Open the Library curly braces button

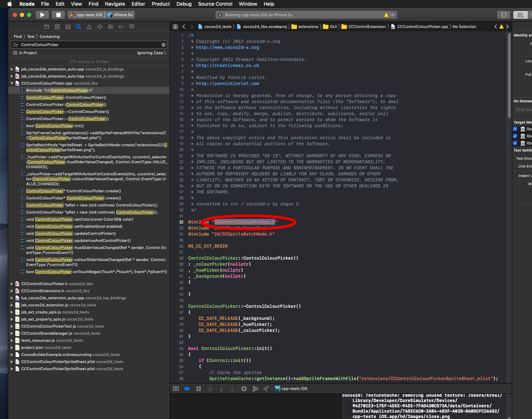pos(504,15)
